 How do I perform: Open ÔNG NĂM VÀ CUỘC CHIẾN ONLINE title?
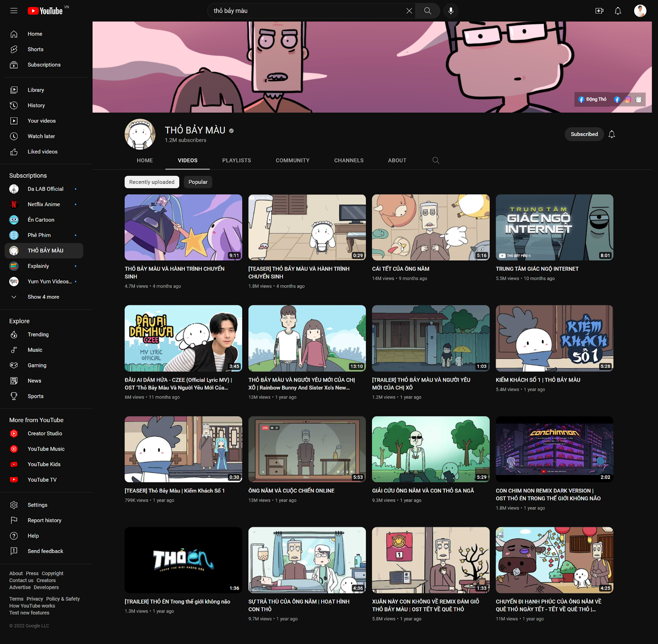pyautogui.click(x=291, y=491)
